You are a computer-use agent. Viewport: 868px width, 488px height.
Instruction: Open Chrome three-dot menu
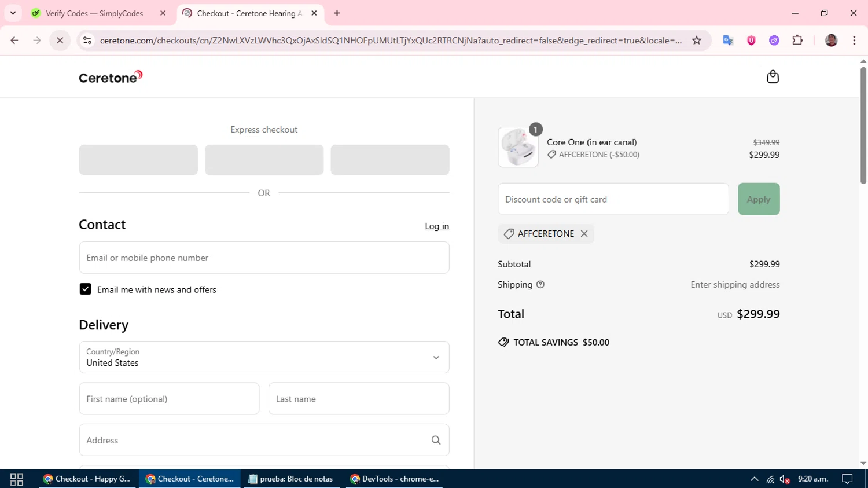point(854,41)
